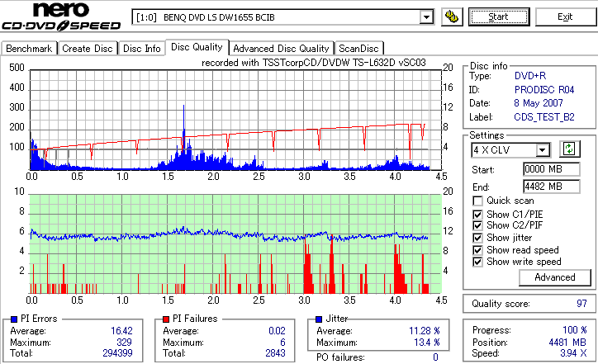Screen dimensions: 598x364
Task: Click the disc ID PRODISC R04
Action: coord(544,90)
